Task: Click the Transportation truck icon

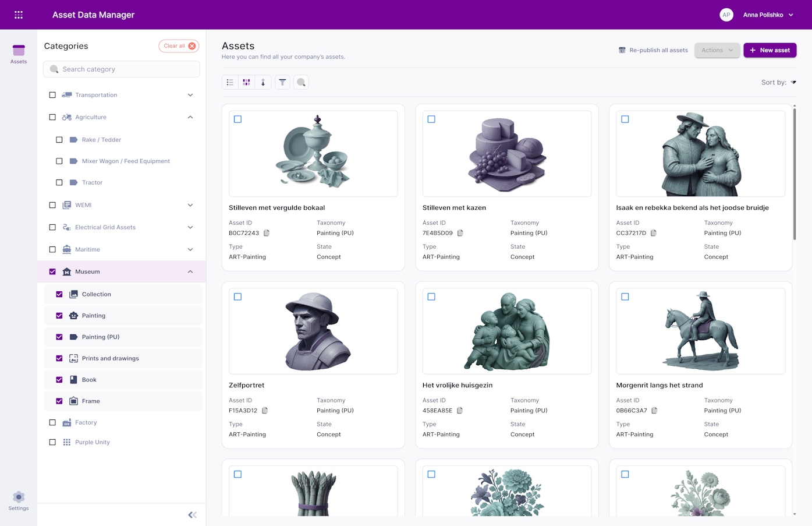Action: (67, 95)
